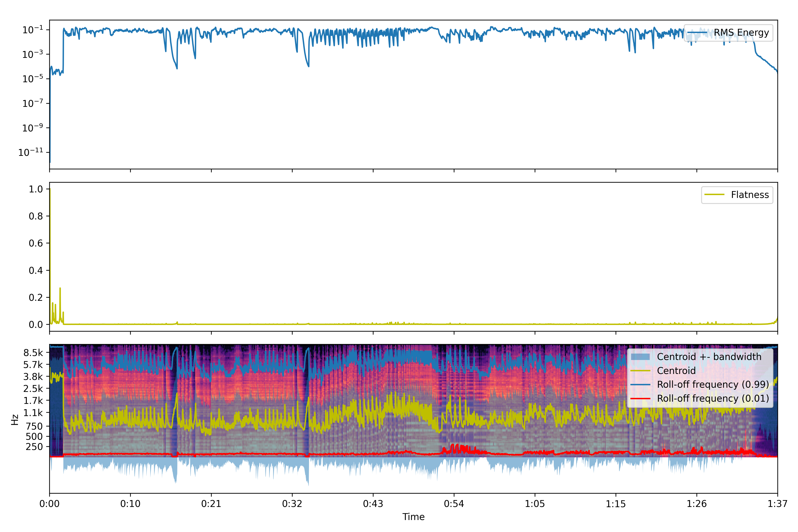Select the red line swatch in spectrogram legend
Image resolution: width=798 pixels, height=532 pixels.
640,398
